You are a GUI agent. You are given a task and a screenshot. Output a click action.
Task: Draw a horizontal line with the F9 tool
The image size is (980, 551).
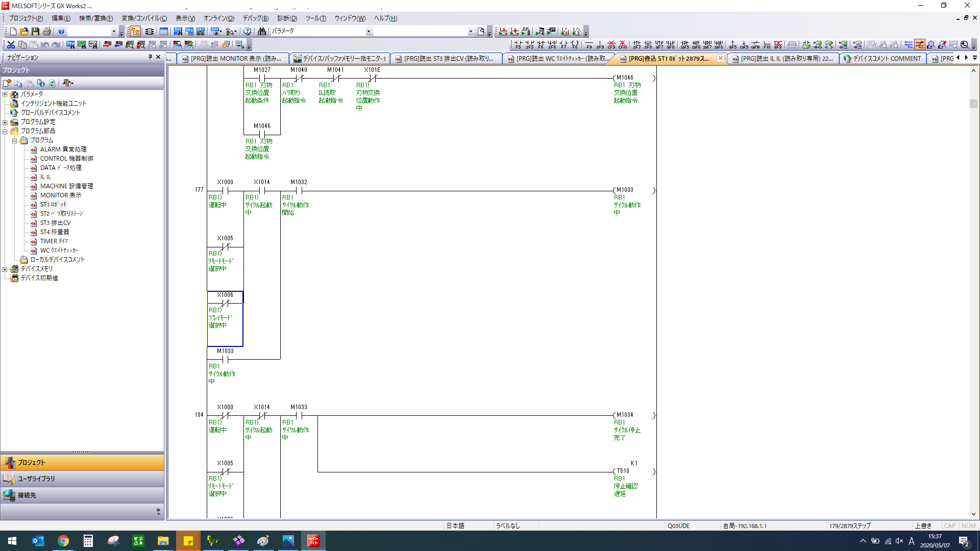click(589, 45)
